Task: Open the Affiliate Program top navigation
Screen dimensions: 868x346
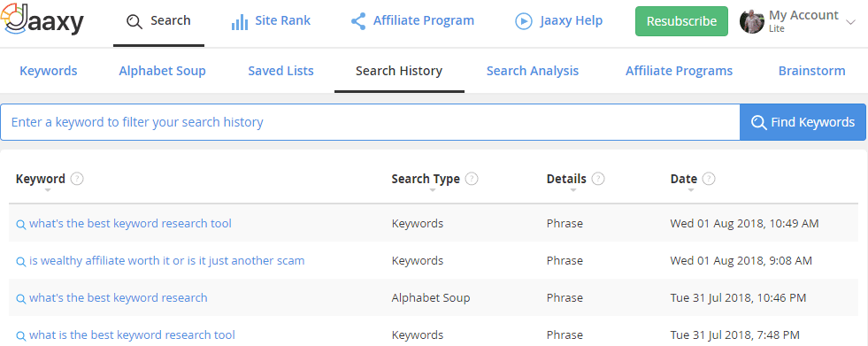Action: [412, 21]
